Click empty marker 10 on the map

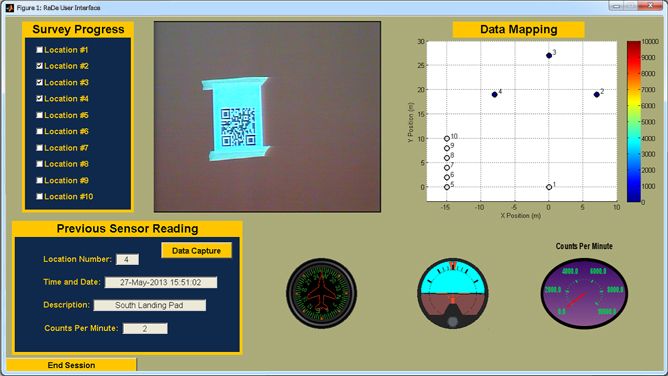click(x=446, y=138)
